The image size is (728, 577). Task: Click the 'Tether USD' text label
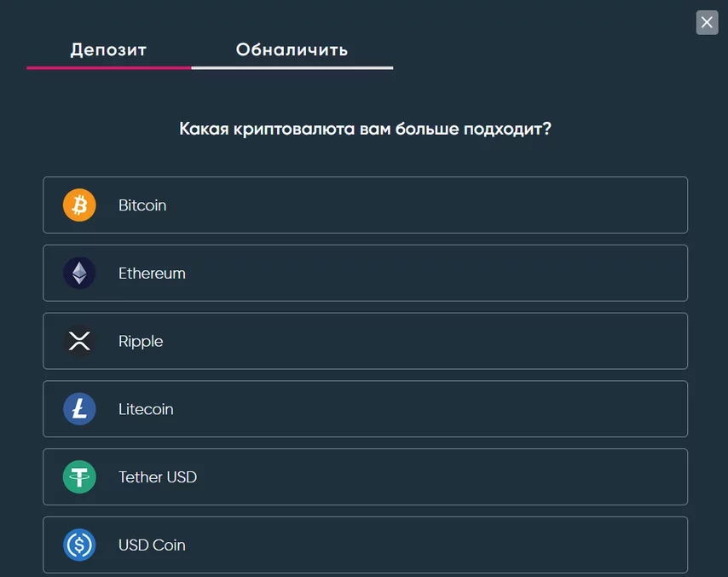coord(158,477)
